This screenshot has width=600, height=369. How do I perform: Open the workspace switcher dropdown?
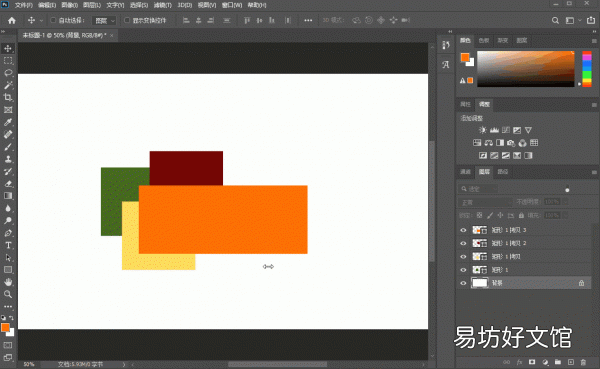pos(573,20)
